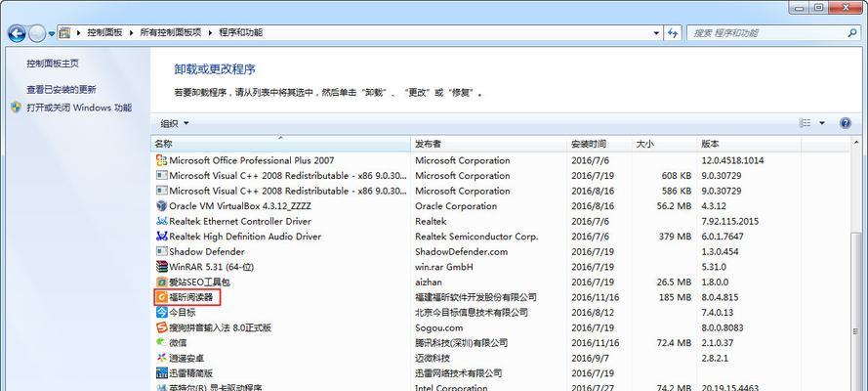Focus the 搜索 程序和功能 search box
Screen dimensions: 868x391
(773, 32)
